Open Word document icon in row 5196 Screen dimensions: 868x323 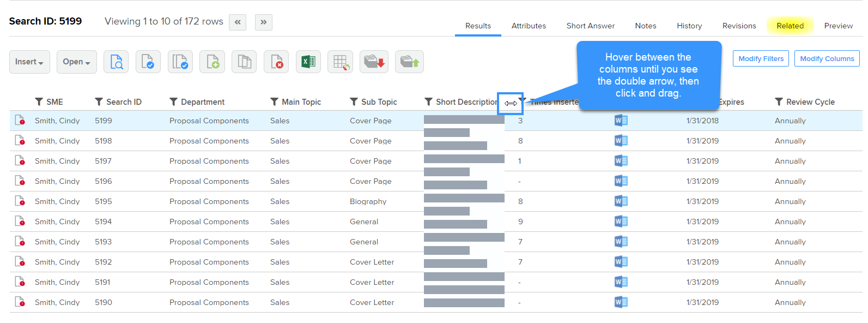tap(621, 181)
